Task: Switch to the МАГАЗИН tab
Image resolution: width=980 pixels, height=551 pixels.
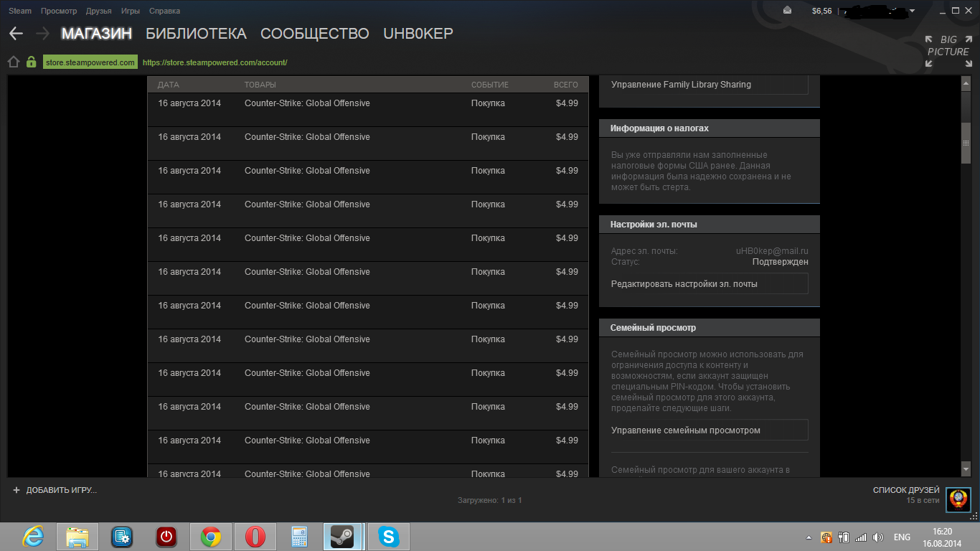Action: (x=97, y=34)
